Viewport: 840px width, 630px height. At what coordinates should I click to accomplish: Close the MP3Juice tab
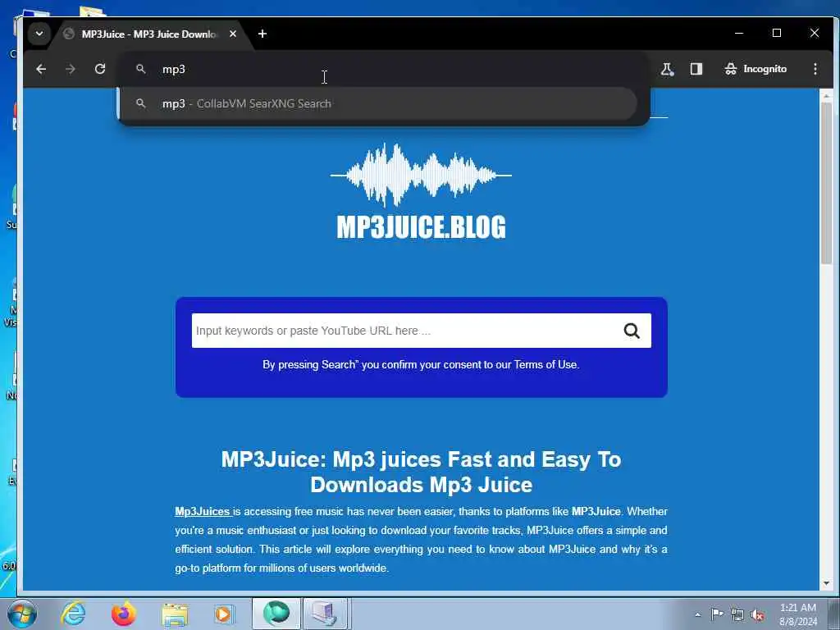point(232,34)
